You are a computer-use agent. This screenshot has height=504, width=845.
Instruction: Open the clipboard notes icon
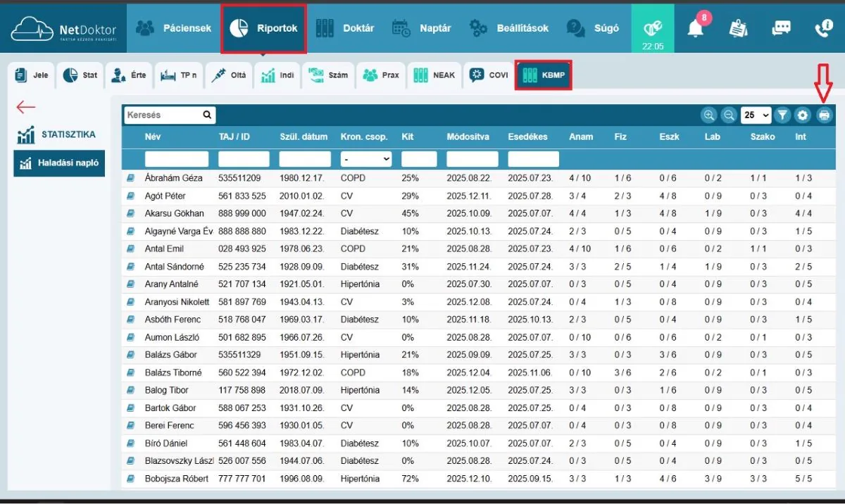739,28
